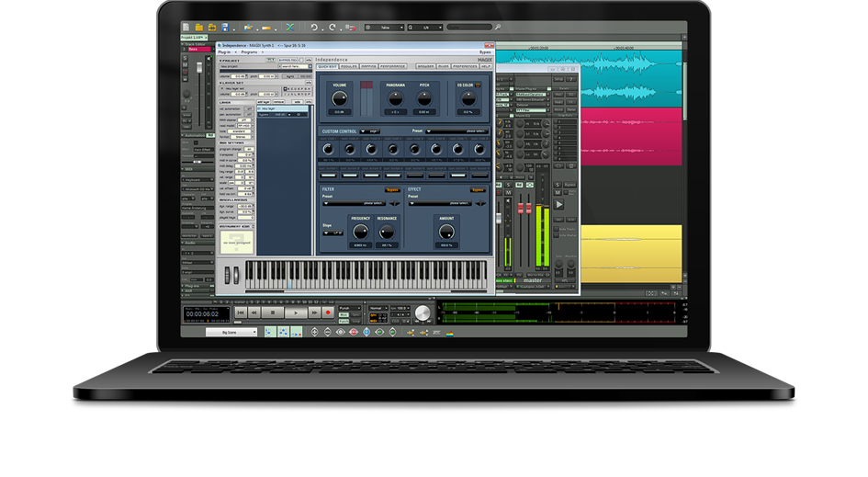Screen dimensions: 868x477
Task: Switch to the Modules tab
Action: [x=349, y=66]
